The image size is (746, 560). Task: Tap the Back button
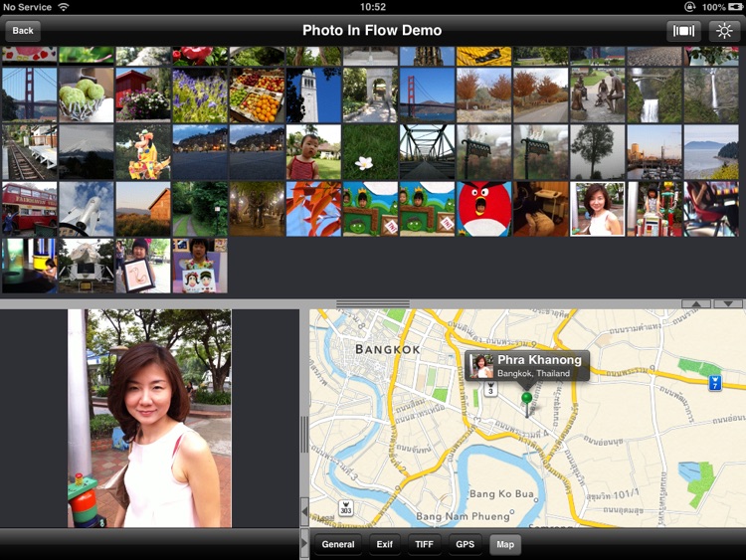[23, 31]
